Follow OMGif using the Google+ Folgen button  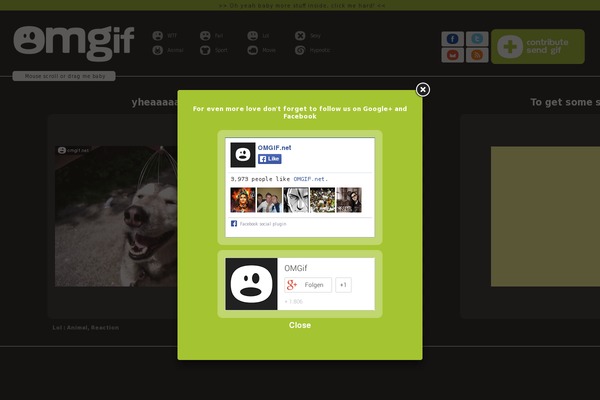point(308,285)
